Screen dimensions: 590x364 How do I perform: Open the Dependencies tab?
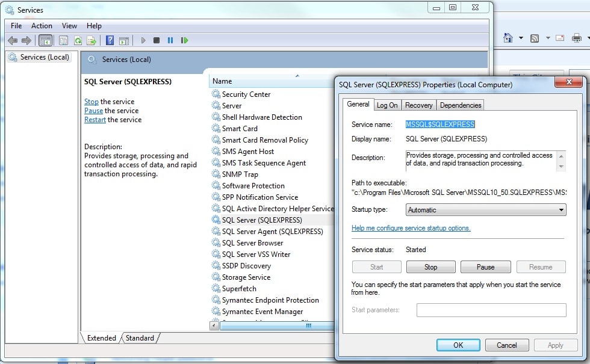460,105
